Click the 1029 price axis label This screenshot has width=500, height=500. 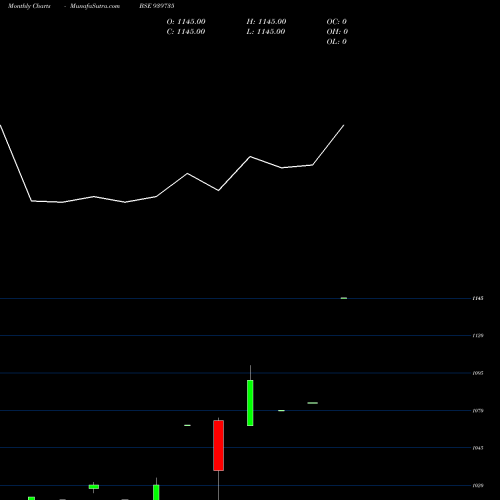pos(478,486)
